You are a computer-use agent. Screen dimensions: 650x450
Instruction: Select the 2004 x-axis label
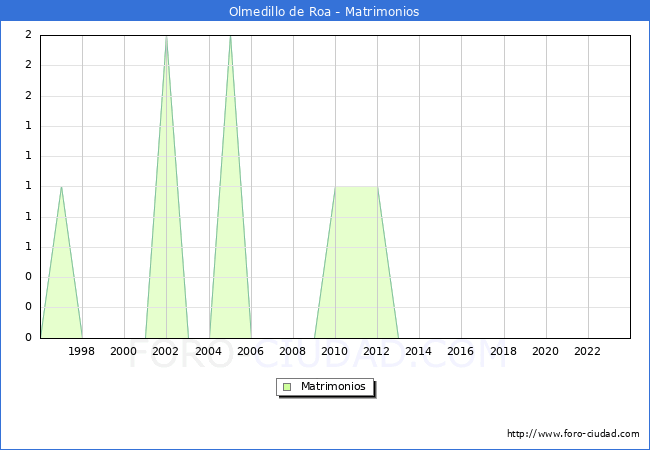tap(209, 351)
